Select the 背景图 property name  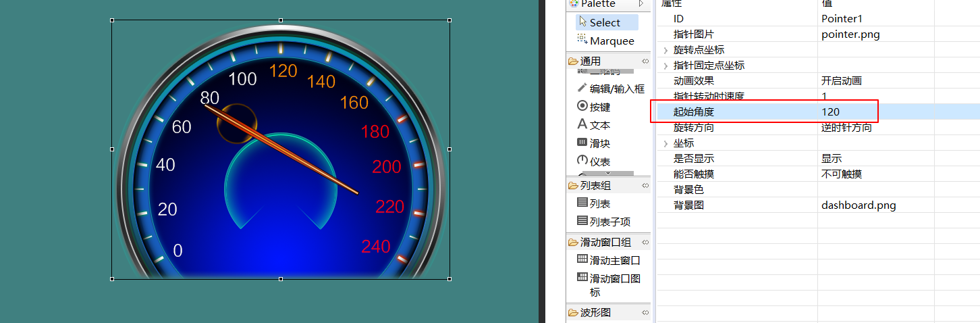click(x=688, y=205)
